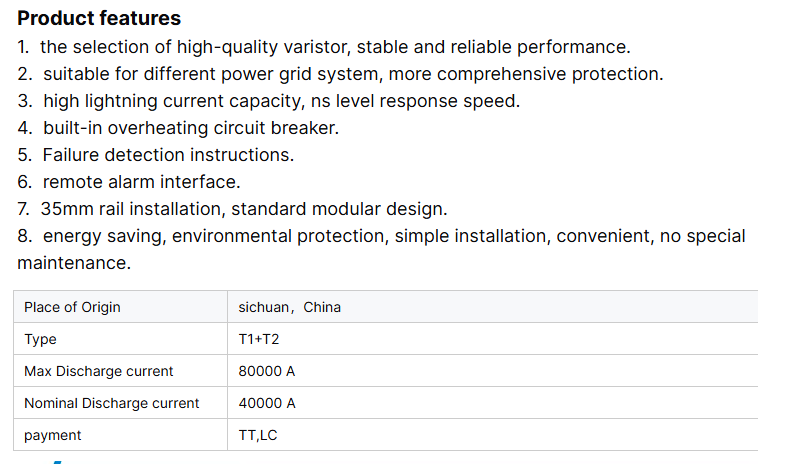Click the word maintenance in last line
This screenshot has width=787, height=464.
coord(73,263)
